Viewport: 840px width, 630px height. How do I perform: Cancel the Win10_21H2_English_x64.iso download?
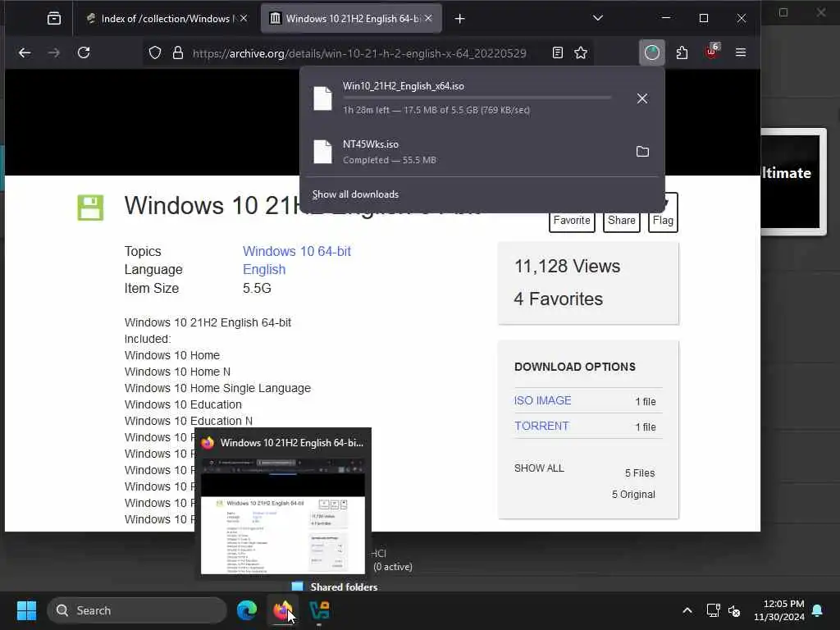pyautogui.click(x=642, y=98)
